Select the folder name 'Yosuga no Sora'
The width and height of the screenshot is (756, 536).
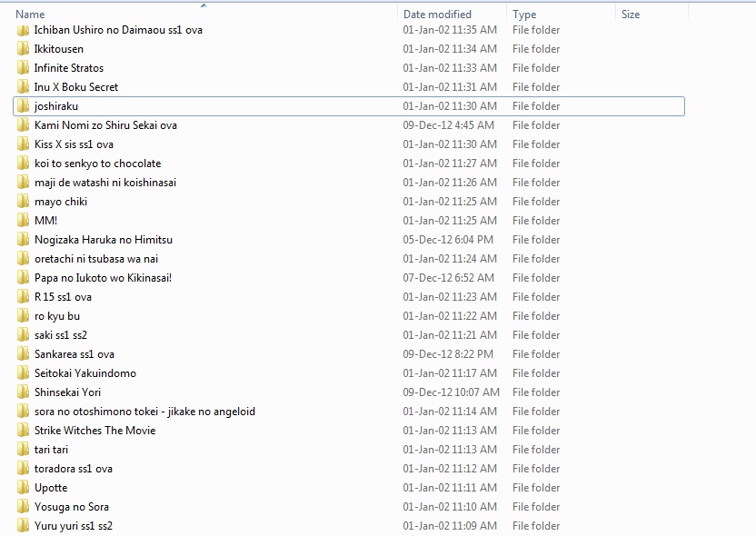[x=72, y=507]
